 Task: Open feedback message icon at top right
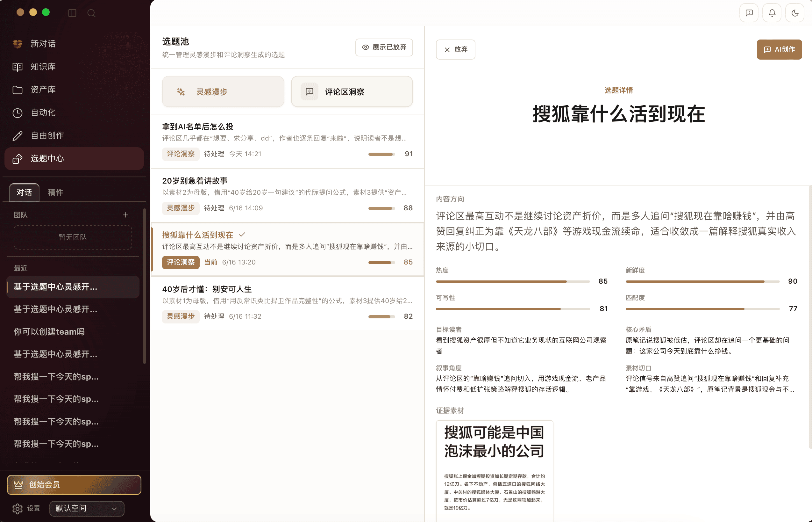tap(749, 13)
